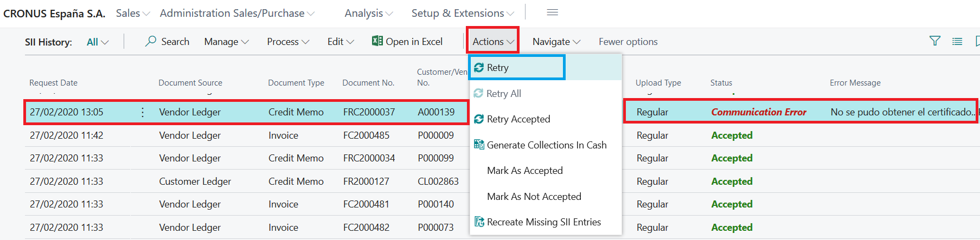Open row options three-dot menu for FRC2000037

143,112
